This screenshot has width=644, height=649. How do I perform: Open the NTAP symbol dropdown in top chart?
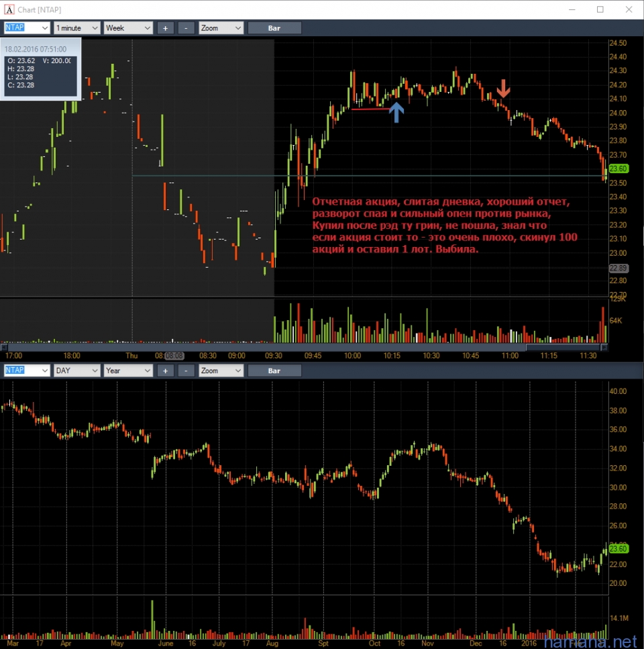(27, 28)
